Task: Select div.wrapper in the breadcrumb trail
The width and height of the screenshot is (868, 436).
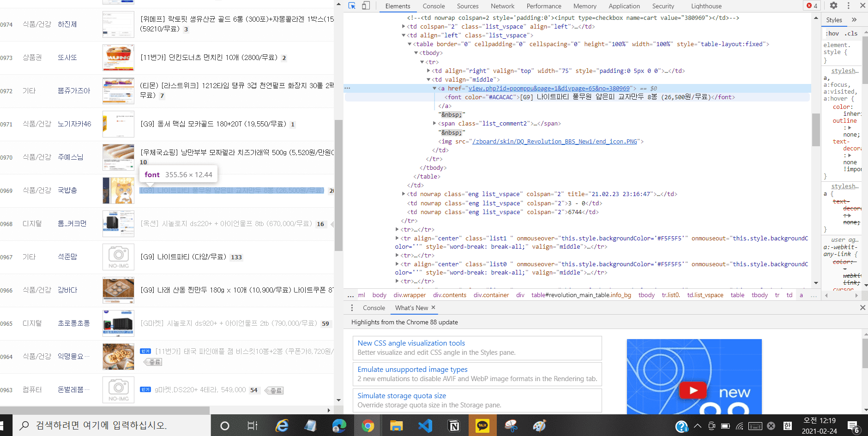Action: (410, 295)
